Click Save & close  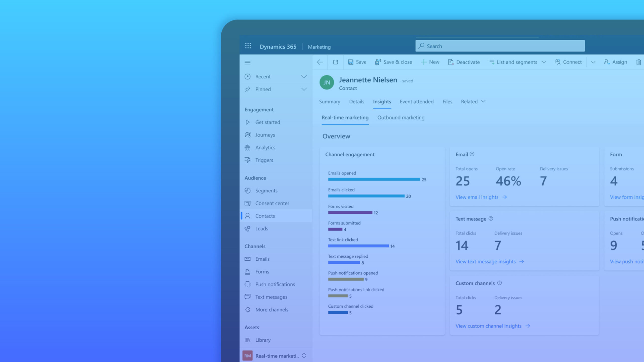(393, 62)
